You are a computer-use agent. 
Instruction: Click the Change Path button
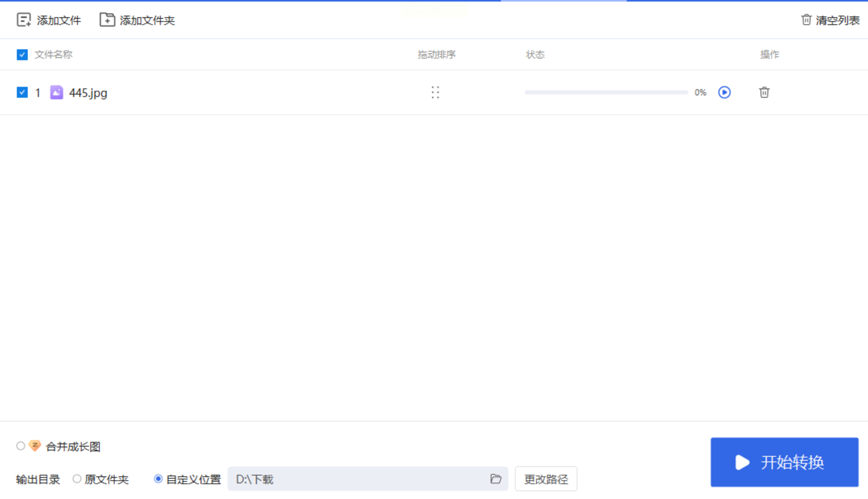tap(546, 479)
